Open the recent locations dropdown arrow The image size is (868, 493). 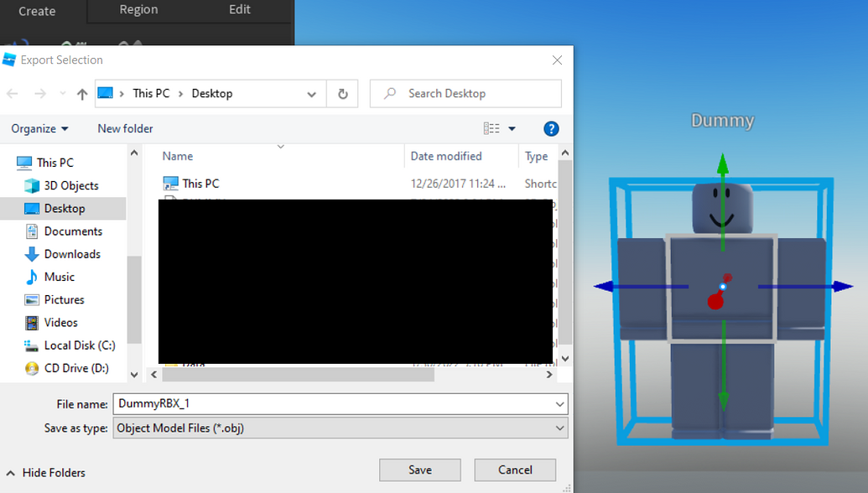pos(63,94)
